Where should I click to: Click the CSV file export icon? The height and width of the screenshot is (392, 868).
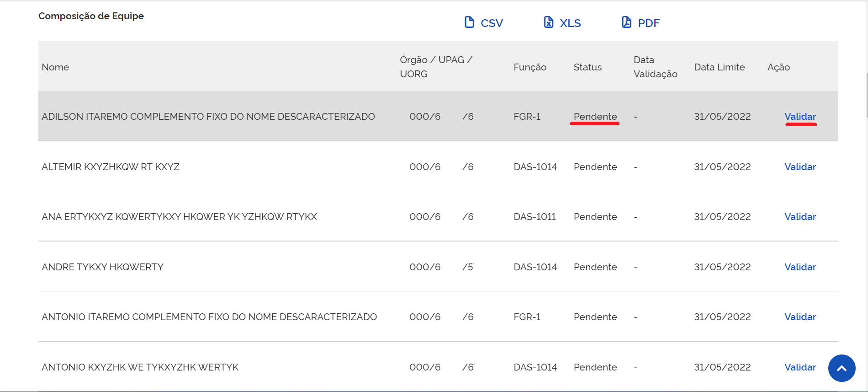click(x=469, y=22)
